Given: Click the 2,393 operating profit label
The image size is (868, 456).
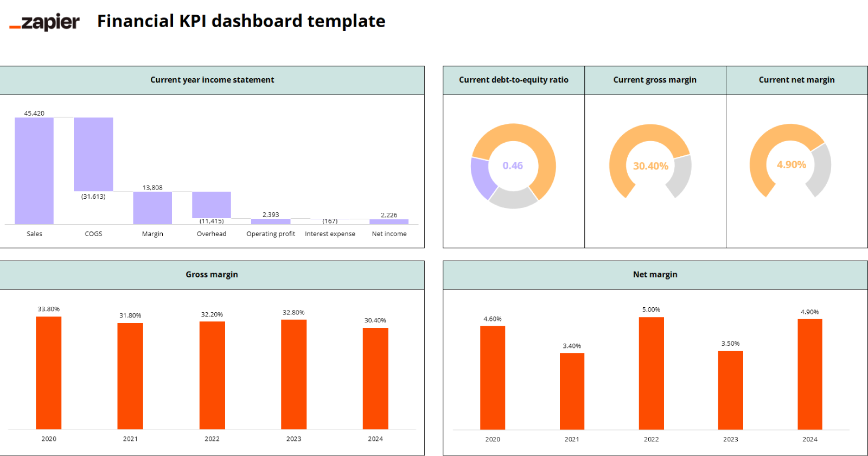Looking at the screenshot, I should coord(271,215).
